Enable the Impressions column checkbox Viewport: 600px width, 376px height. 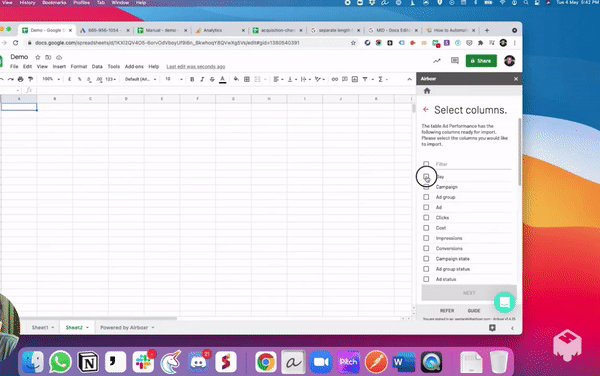[x=426, y=238]
